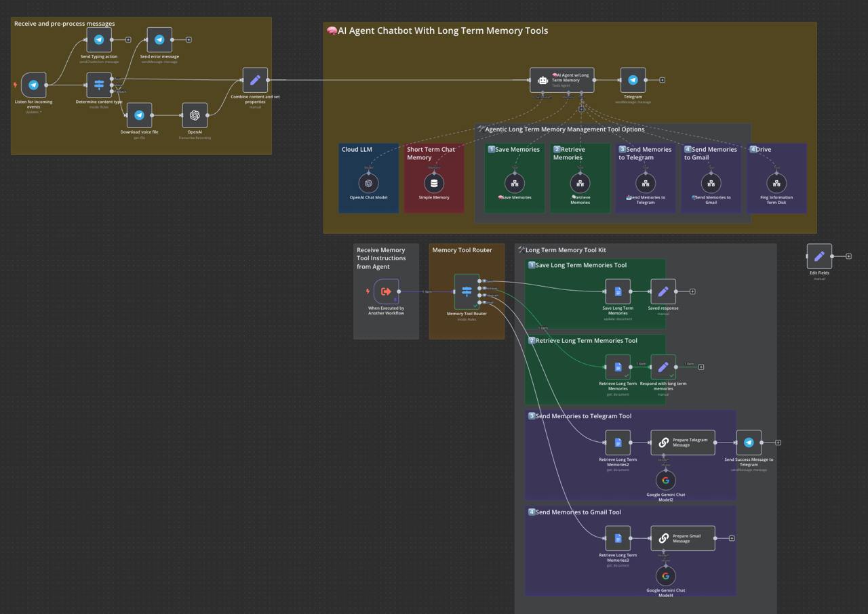868x614 pixels.
Task: Select the Determine content type switch node
Action: click(x=99, y=85)
